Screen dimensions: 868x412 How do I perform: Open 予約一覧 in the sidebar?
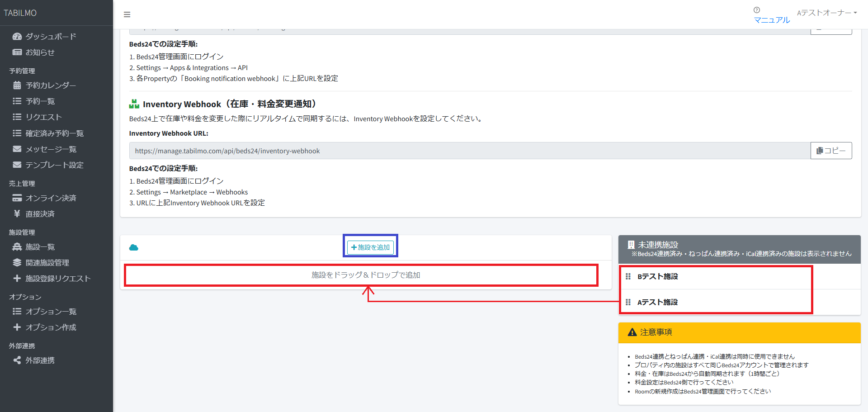pos(40,101)
